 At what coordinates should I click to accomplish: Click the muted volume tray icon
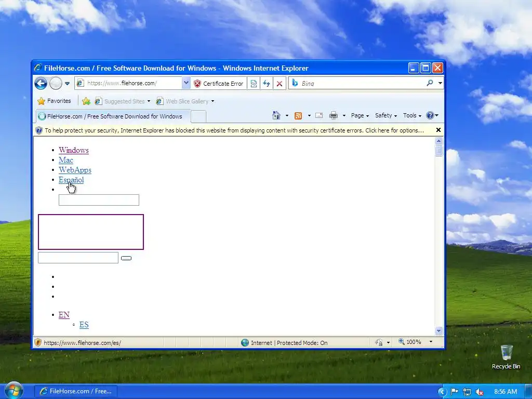[x=480, y=392]
